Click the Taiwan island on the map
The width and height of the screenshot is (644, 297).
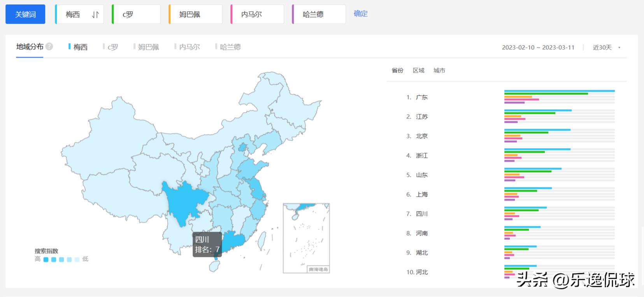(x=262, y=240)
